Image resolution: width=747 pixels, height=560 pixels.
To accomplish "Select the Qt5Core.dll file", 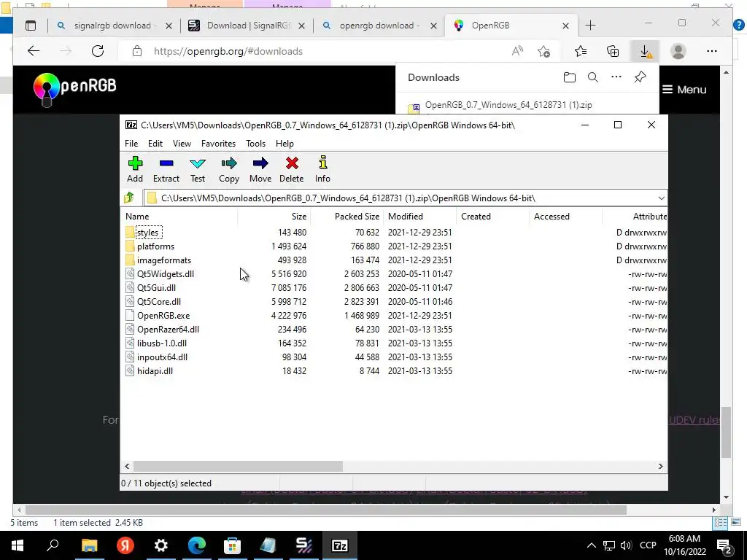I will pyautogui.click(x=158, y=301).
